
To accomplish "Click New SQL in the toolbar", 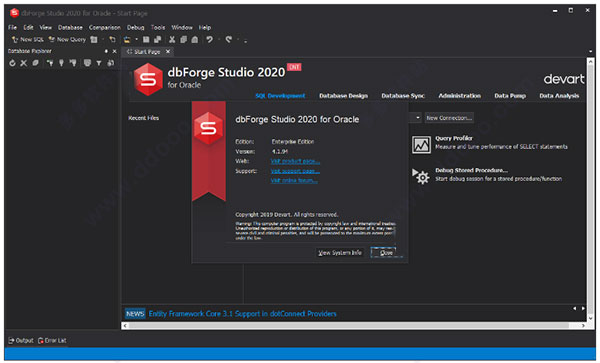I will (27, 39).
